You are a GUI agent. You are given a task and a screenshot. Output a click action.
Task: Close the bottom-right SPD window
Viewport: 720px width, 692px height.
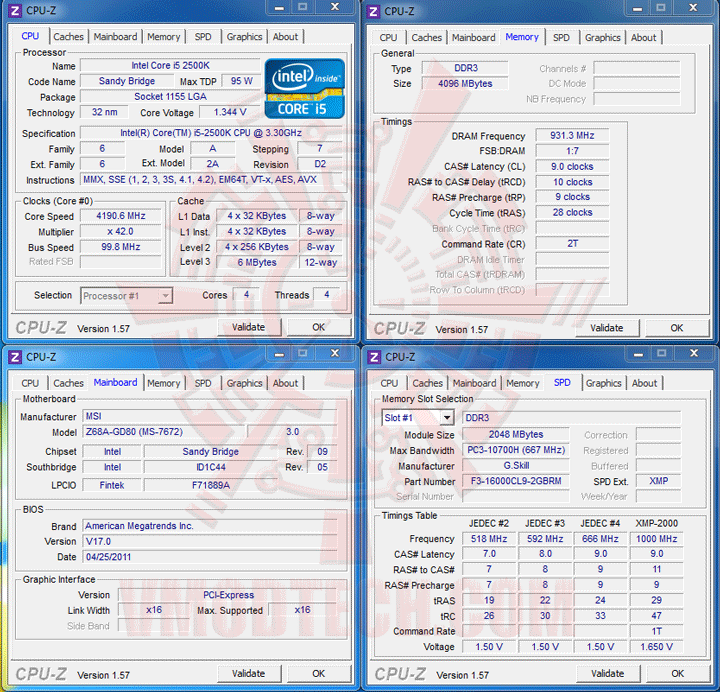pos(694,353)
